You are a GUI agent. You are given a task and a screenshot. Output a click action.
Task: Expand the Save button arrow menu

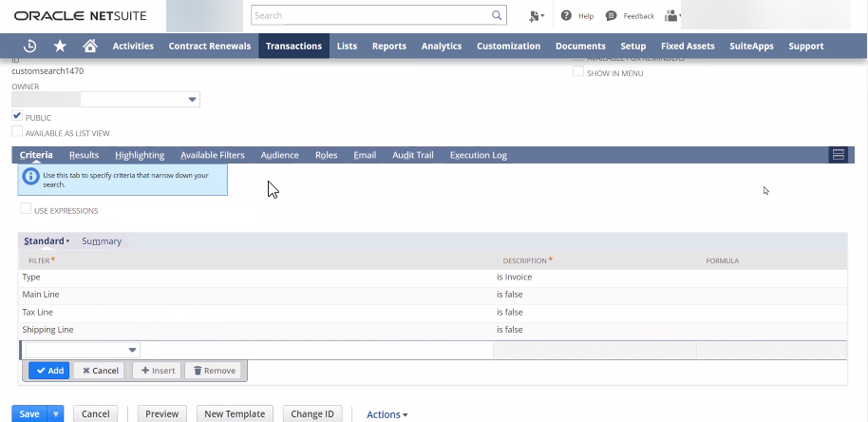[55, 414]
